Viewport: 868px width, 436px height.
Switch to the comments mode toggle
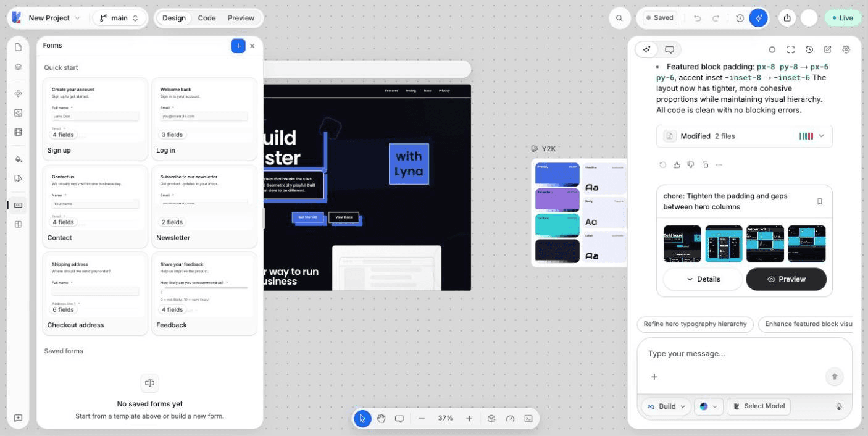(669, 49)
